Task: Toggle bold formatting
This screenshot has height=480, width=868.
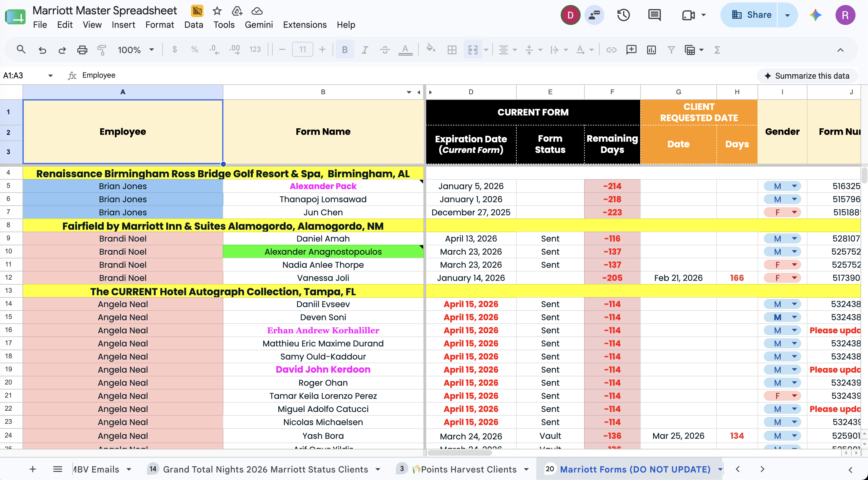Action: point(345,50)
